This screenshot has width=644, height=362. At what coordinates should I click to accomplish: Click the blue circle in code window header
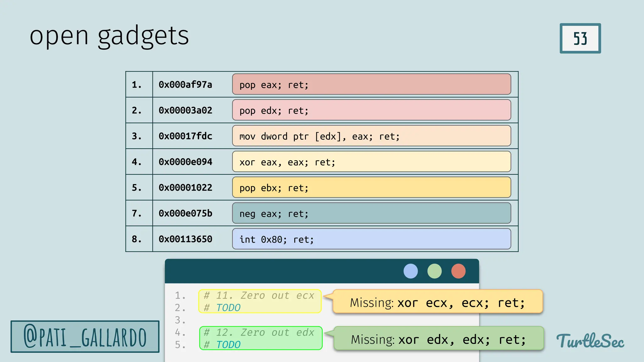click(411, 271)
